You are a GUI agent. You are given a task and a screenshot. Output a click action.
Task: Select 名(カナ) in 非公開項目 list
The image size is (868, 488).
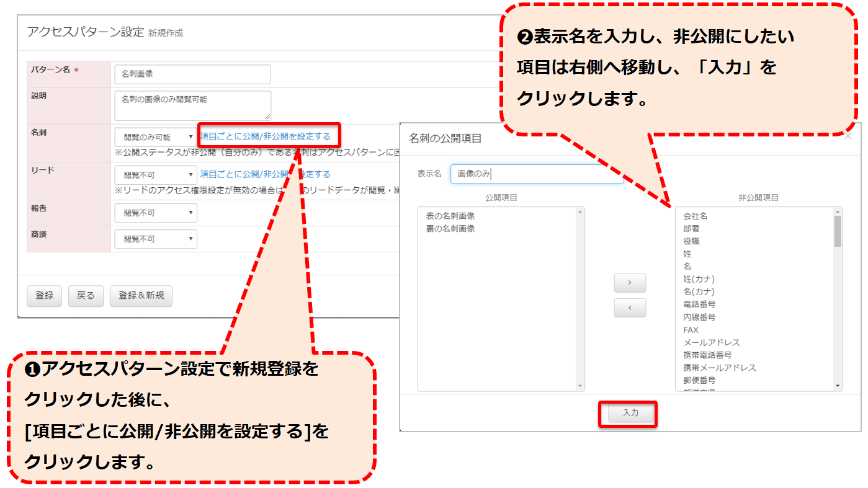(699, 291)
